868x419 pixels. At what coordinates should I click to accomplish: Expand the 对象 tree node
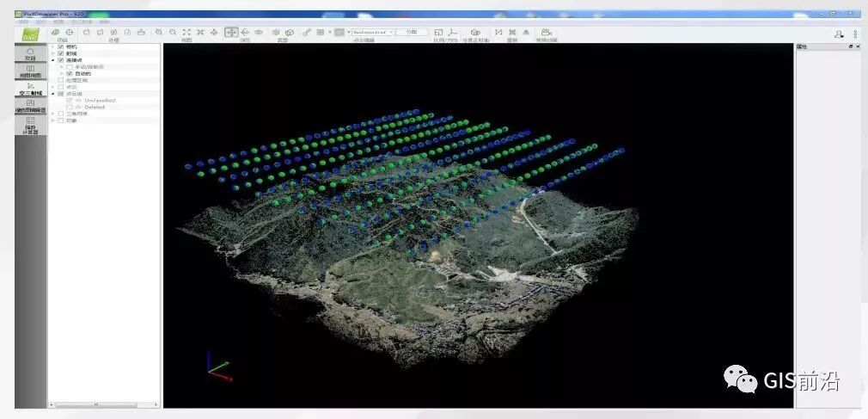[x=53, y=120]
